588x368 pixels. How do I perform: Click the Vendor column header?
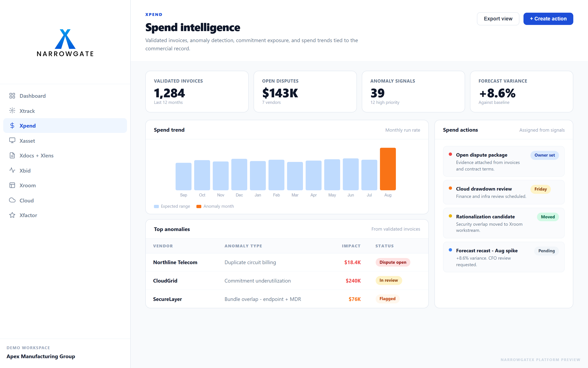point(163,246)
